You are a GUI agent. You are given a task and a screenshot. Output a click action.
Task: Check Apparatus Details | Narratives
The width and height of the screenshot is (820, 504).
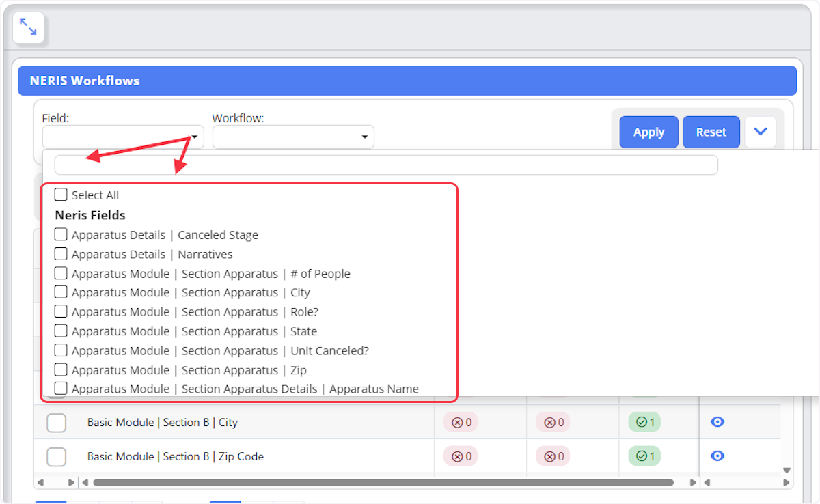click(x=61, y=254)
